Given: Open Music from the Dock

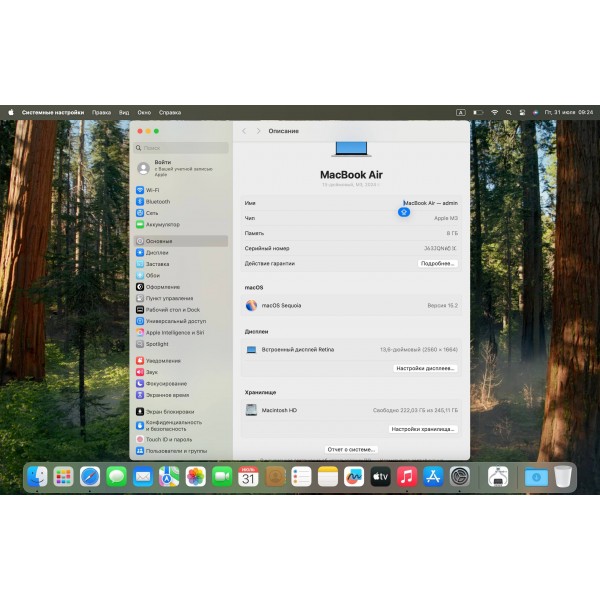Looking at the screenshot, I should (407, 477).
